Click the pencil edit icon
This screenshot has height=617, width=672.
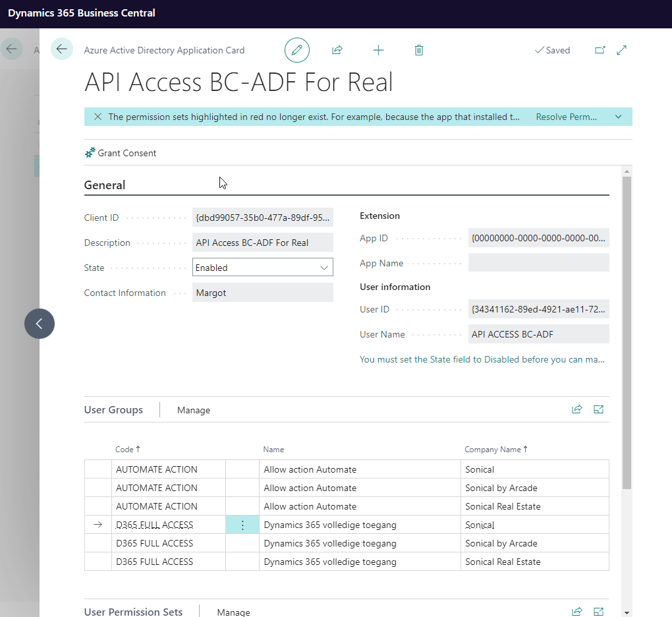pyautogui.click(x=297, y=50)
